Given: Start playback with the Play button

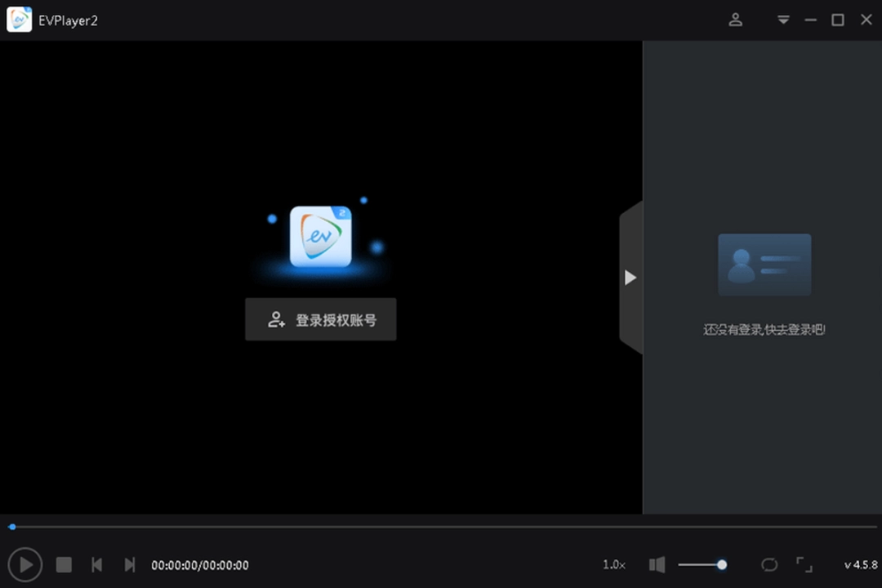Looking at the screenshot, I should (24, 564).
